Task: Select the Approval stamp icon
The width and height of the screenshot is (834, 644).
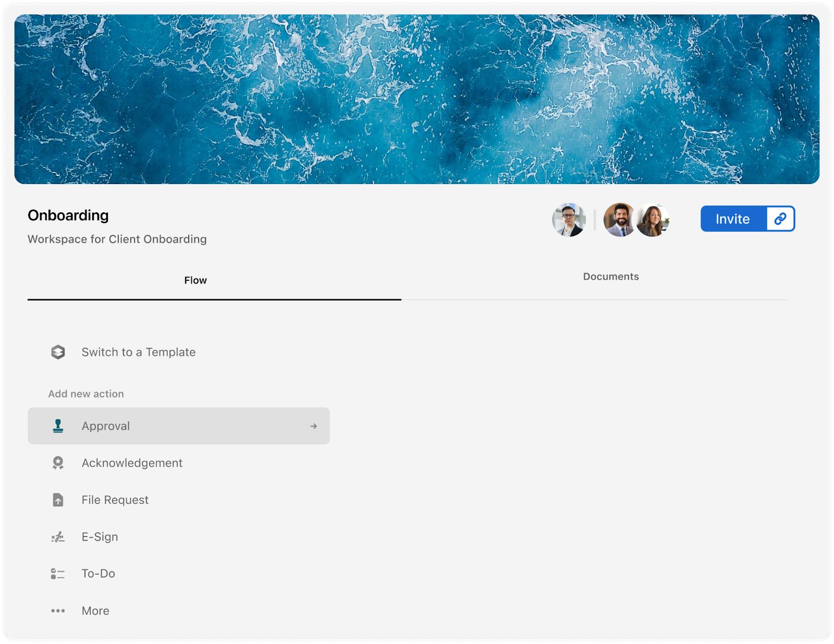Action: 58,426
